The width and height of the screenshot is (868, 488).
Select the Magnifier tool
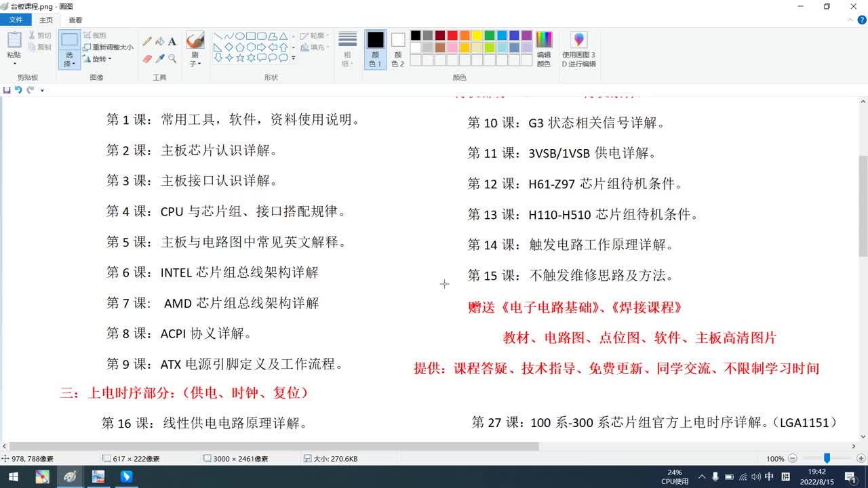pyautogui.click(x=172, y=59)
